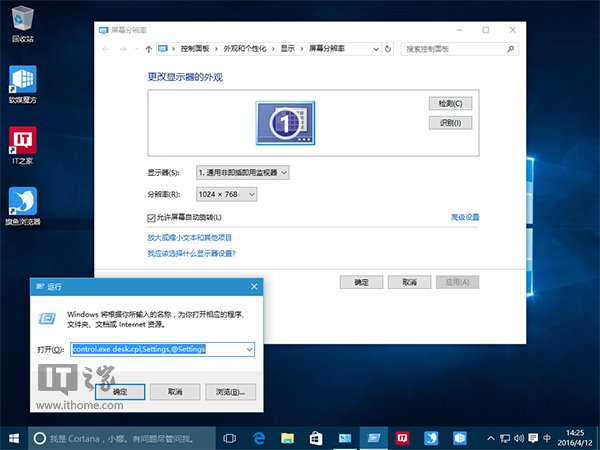Click 控制面板 in the breadcrumb

tap(195, 49)
